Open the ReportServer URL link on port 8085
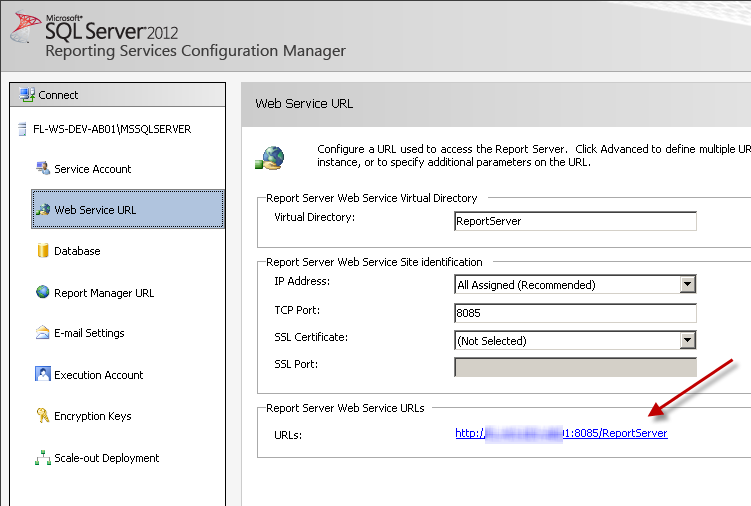Screen dimensions: 751x506 [561, 433]
